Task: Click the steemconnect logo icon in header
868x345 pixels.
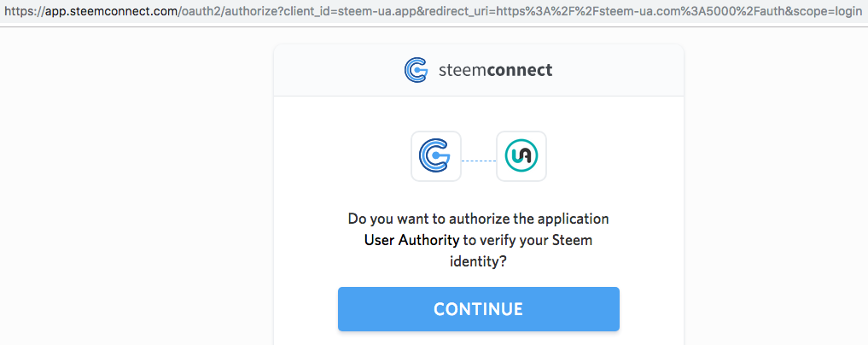Action: 416,70
